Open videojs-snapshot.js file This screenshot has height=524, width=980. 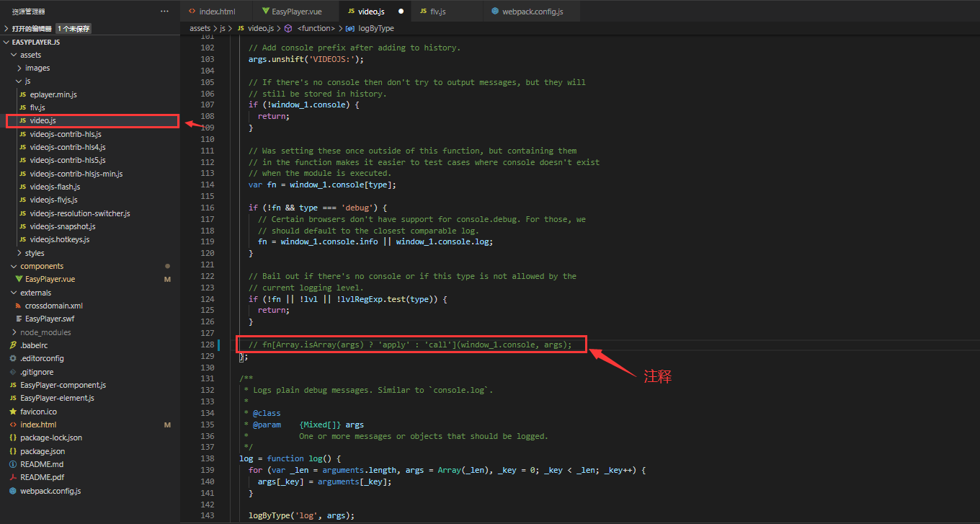pos(63,226)
